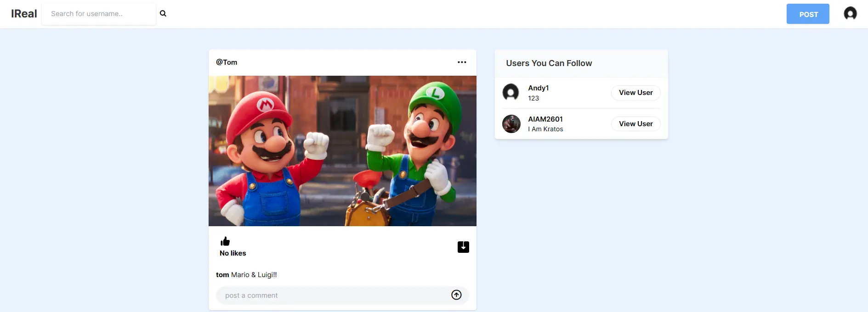View User profile for Andy1
This screenshot has height=312, width=868.
(x=635, y=93)
